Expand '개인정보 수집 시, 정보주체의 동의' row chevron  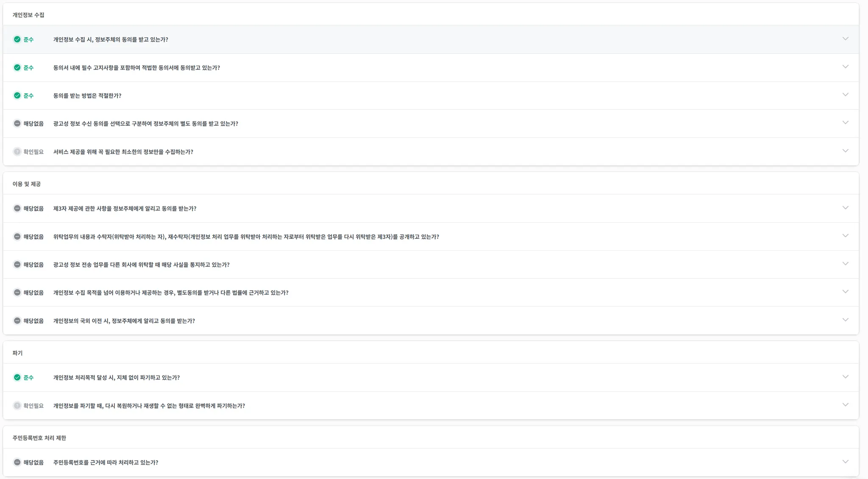tap(845, 39)
